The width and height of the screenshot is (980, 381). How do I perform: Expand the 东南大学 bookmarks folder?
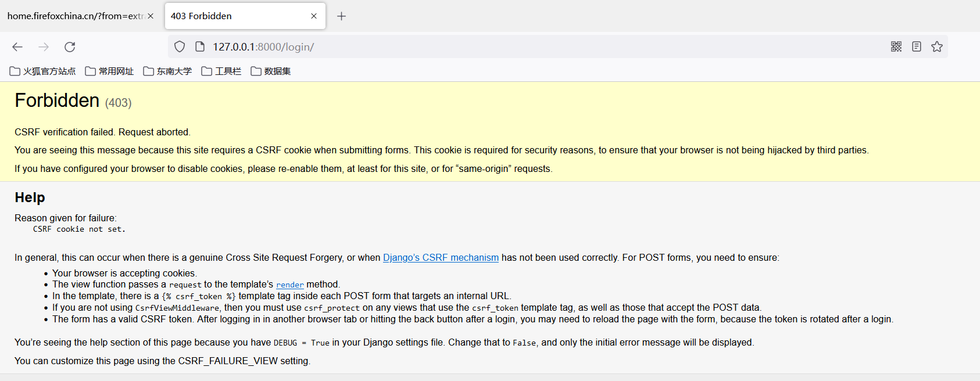tap(167, 71)
